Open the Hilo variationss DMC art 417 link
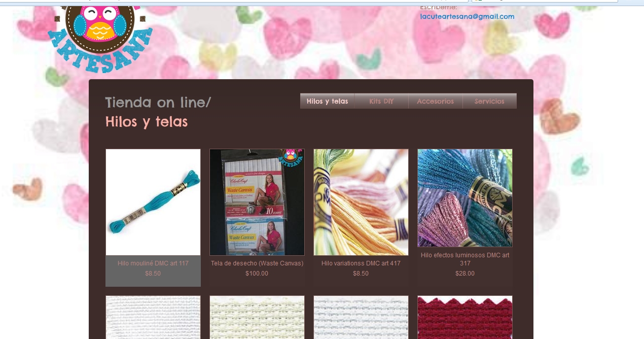 point(361,263)
